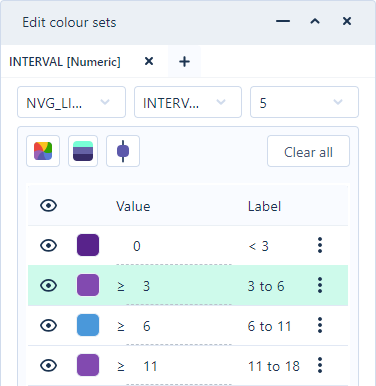Click the blue swatch for value 6

(x=88, y=325)
